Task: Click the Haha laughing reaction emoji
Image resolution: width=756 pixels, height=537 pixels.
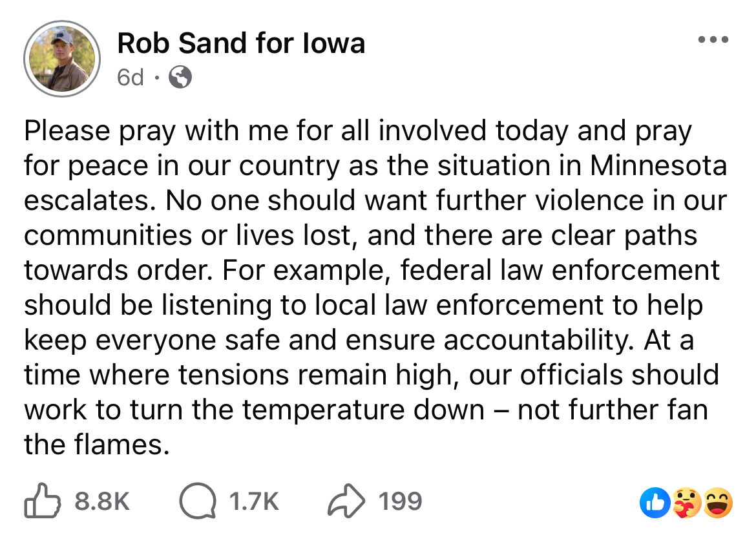Action: click(716, 502)
